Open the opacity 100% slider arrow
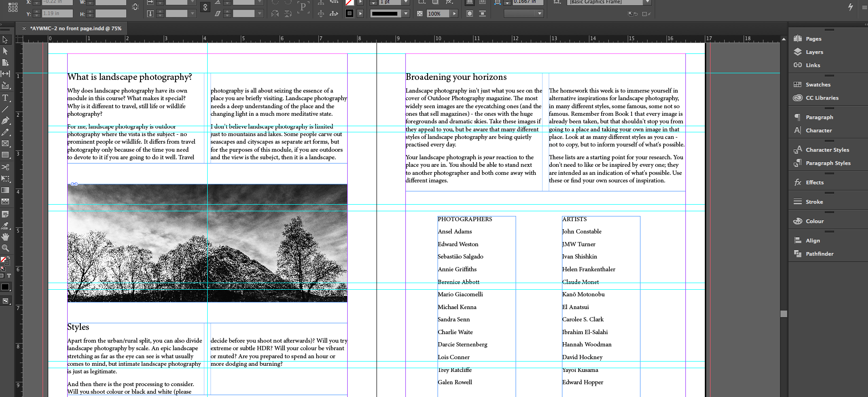The height and width of the screenshot is (397, 868). [x=454, y=14]
